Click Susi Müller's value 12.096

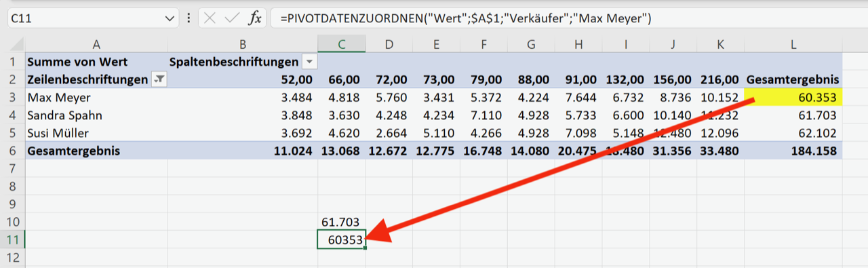(x=720, y=133)
